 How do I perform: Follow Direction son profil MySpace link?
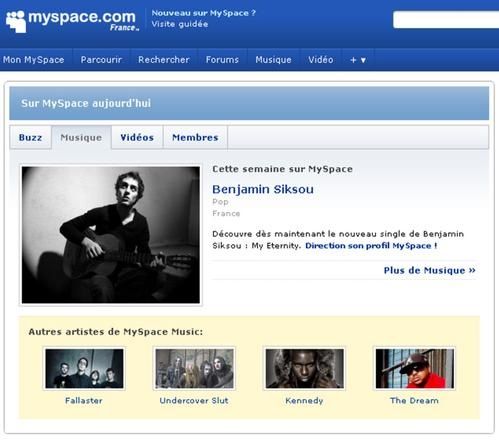(371, 246)
